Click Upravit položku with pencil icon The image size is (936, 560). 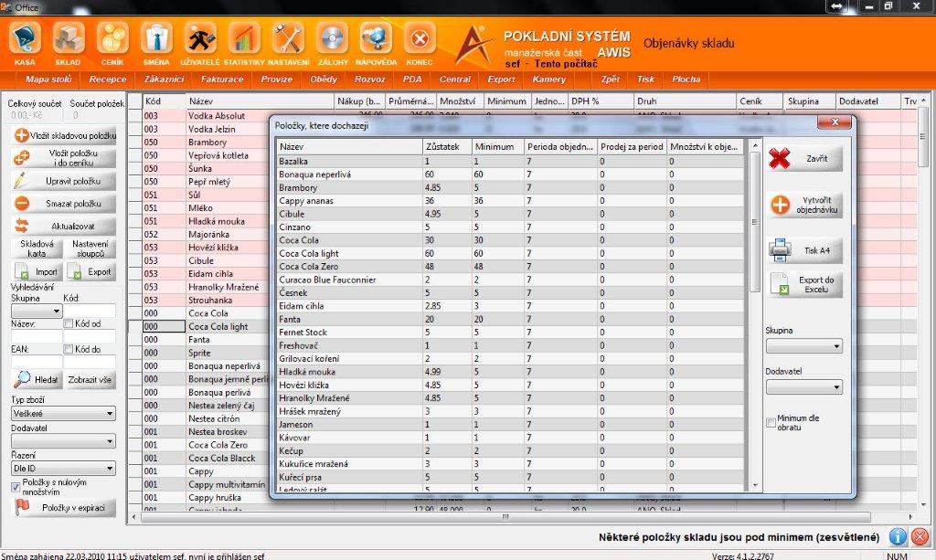(x=64, y=181)
